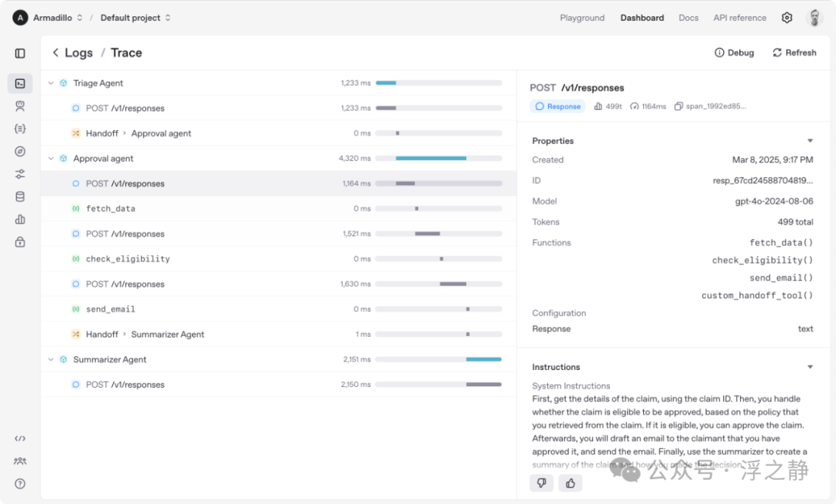The height and width of the screenshot is (504, 836).
Task: Open the Storage database icon in sidebar
Action: point(19,196)
